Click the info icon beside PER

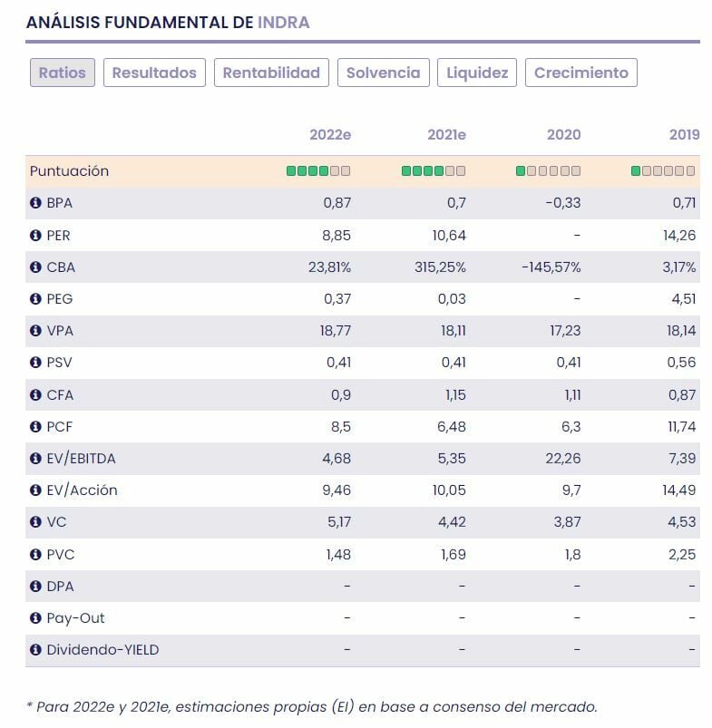coord(36,236)
